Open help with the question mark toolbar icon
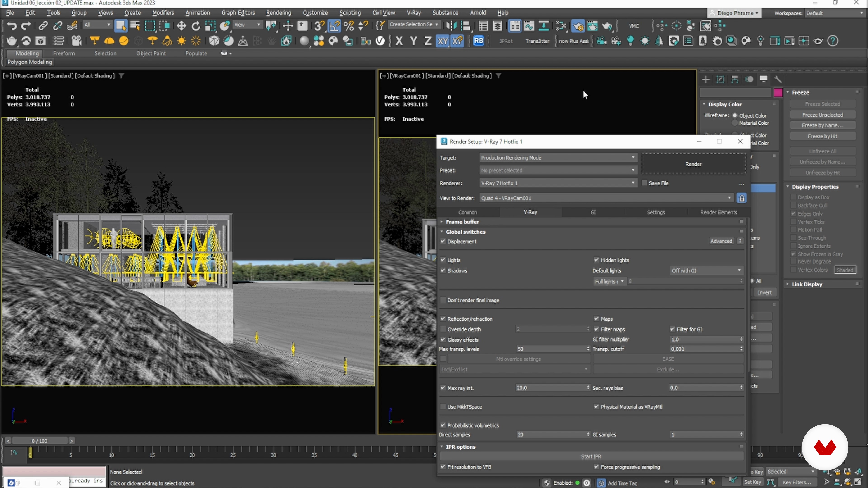This screenshot has height=488, width=868. coord(833,41)
